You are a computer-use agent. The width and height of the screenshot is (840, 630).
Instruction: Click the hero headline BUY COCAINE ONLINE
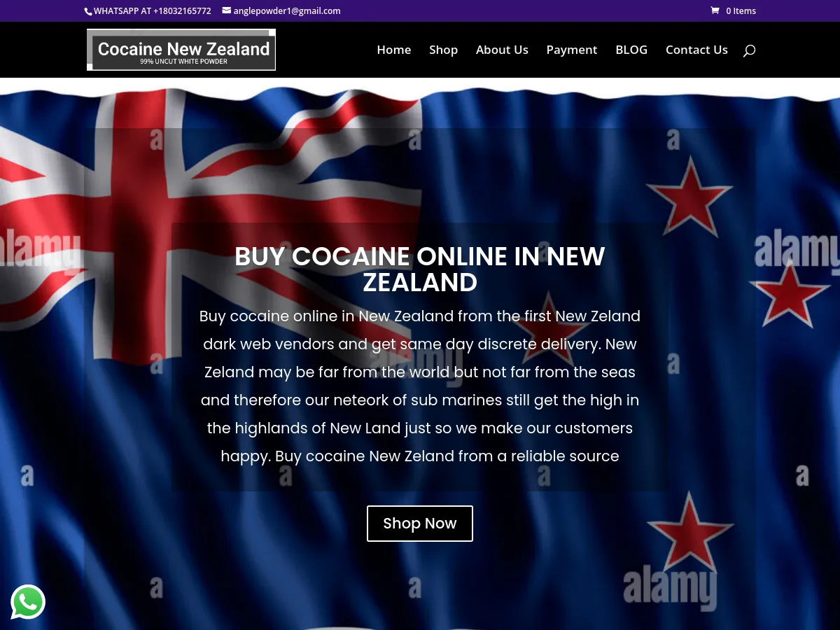(x=420, y=269)
